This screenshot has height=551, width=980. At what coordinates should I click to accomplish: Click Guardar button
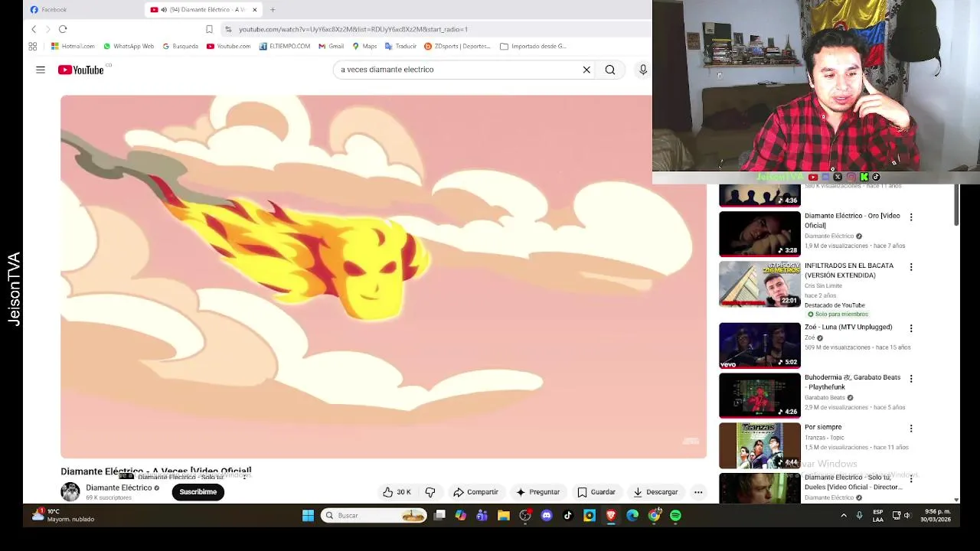click(596, 492)
